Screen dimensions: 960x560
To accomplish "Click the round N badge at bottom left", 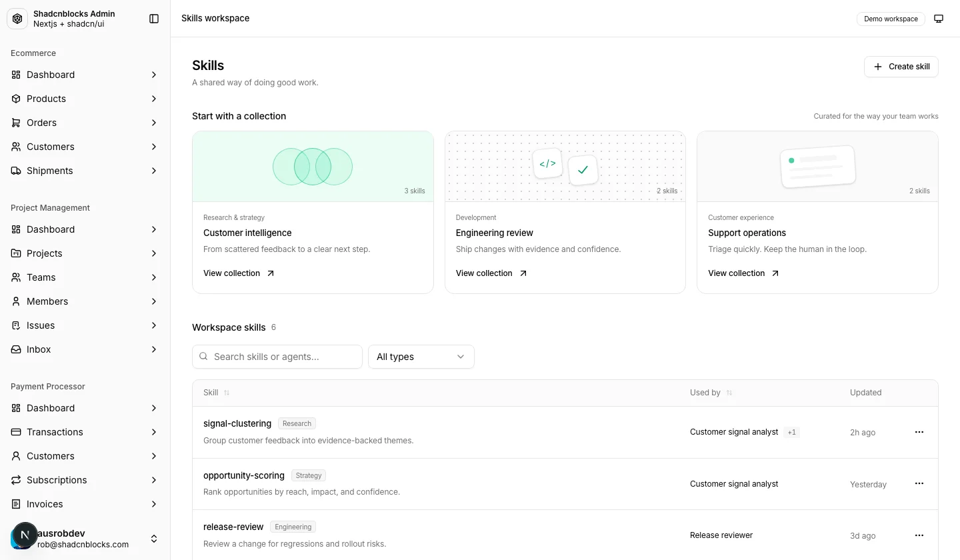I will (25, 535).
